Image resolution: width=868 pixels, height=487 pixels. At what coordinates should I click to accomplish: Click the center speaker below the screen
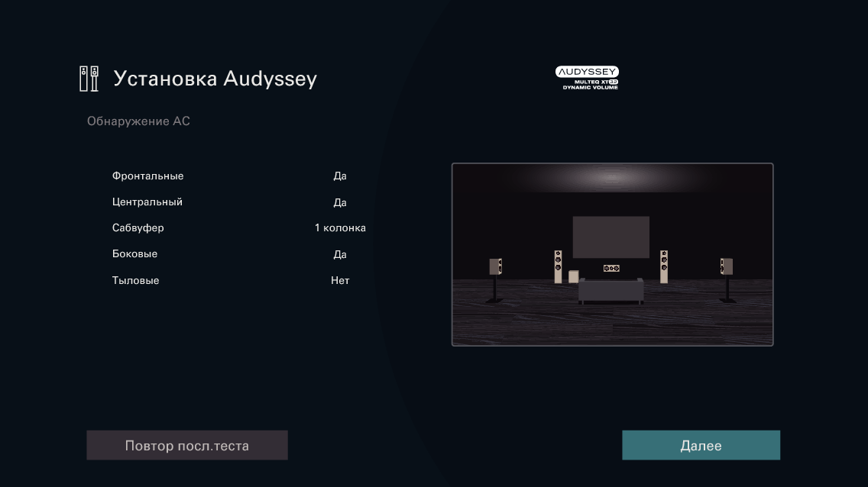611,268
